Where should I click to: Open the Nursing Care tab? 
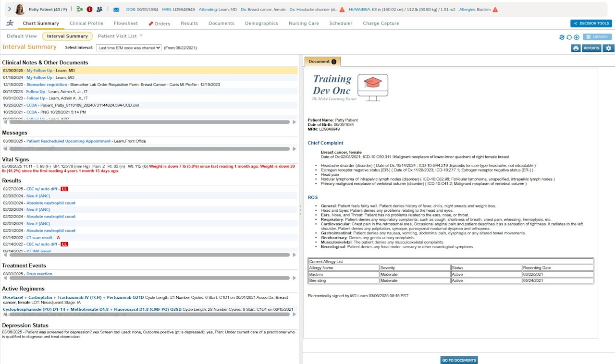(304, 23)
